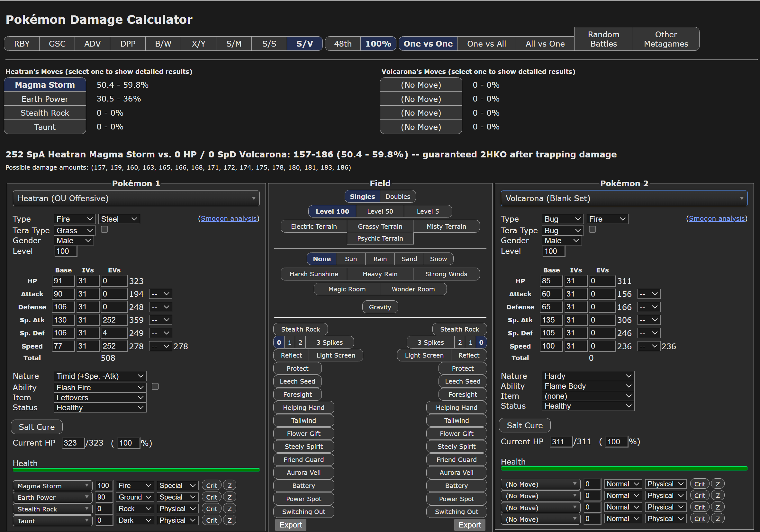Toggle Z for Earth Power move
The image size is (760, 532).
pyautogui.click(x=230, y=497)
